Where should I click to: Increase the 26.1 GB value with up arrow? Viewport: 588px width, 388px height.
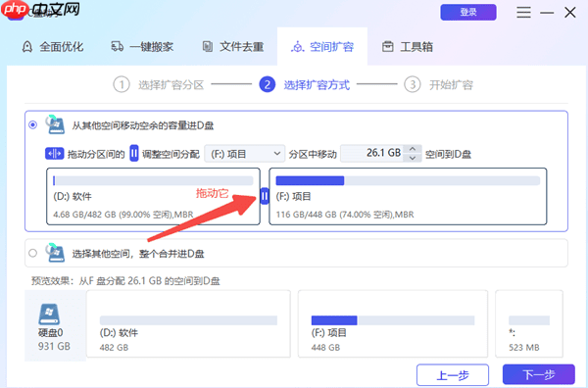tap(413, 149)
